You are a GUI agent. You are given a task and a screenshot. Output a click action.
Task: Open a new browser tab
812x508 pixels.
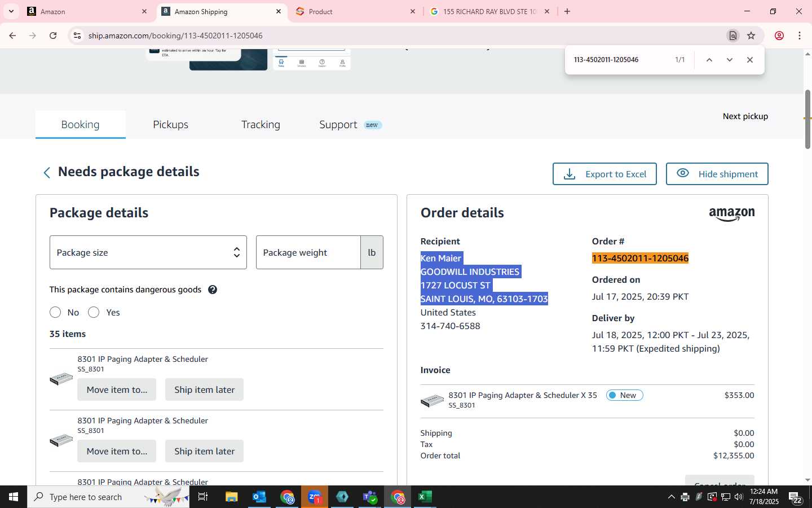(567, 11)
